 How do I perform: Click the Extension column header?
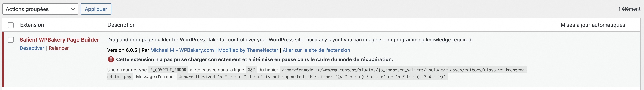pos(32,25)
